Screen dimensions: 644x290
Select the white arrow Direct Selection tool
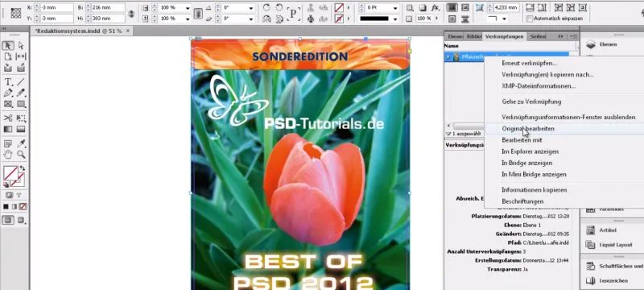click(x=21, y=45)
